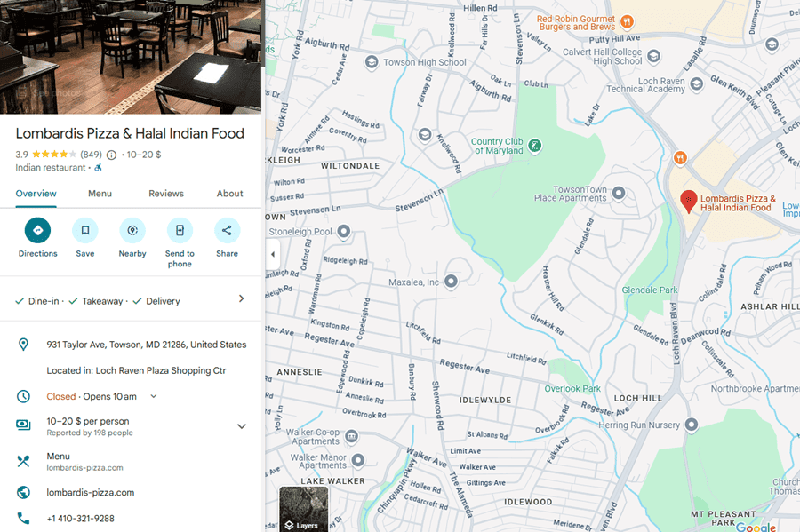Click wheelchair accessible icon
This screenshot has width=800, height=532.
tap(98, 167)
